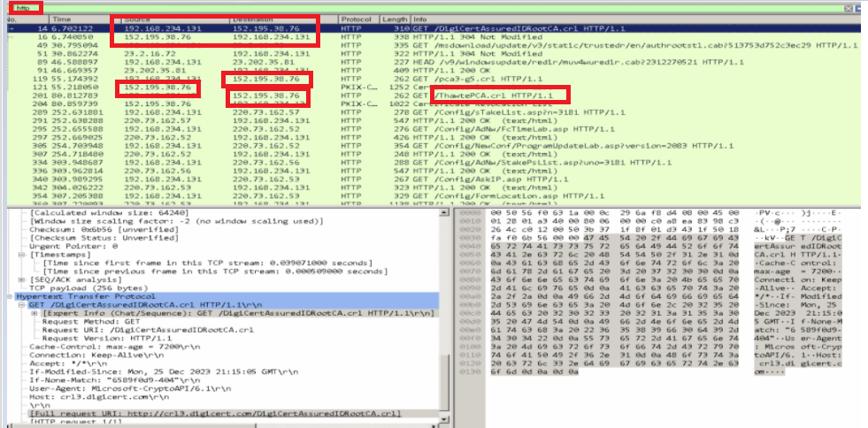Select packet 204 Certificate Revocation List
The width and height of the screenshot is (868, 428).
pyautogui.click(x=433, y=104)
